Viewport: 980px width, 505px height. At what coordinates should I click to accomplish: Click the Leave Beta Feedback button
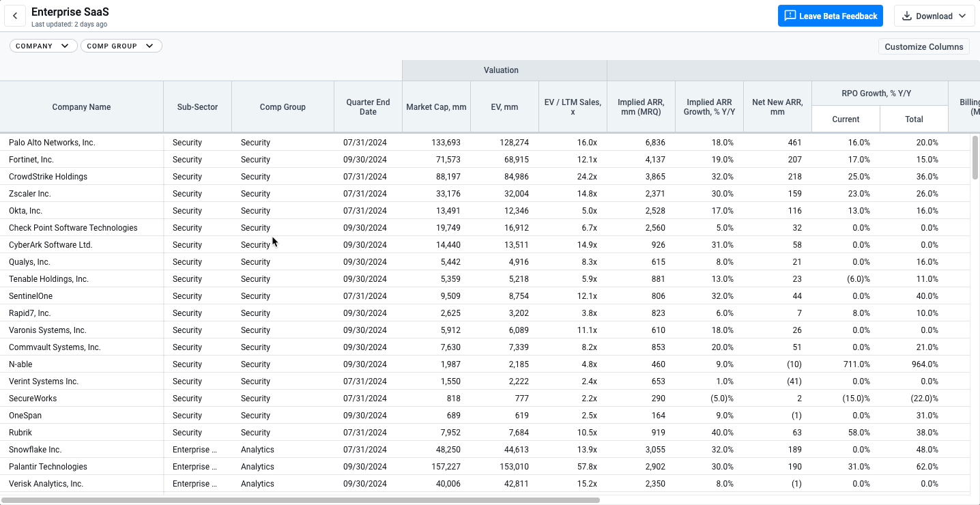coord(831,16)
